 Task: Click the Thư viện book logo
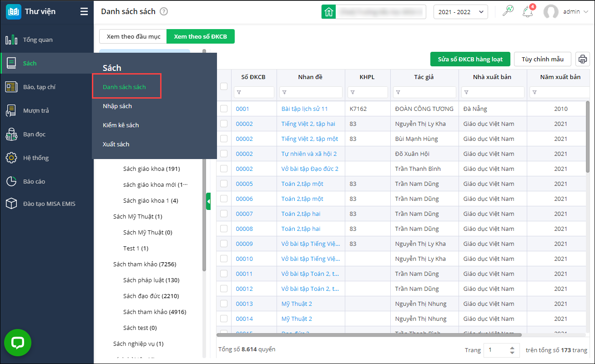[14, 11]
